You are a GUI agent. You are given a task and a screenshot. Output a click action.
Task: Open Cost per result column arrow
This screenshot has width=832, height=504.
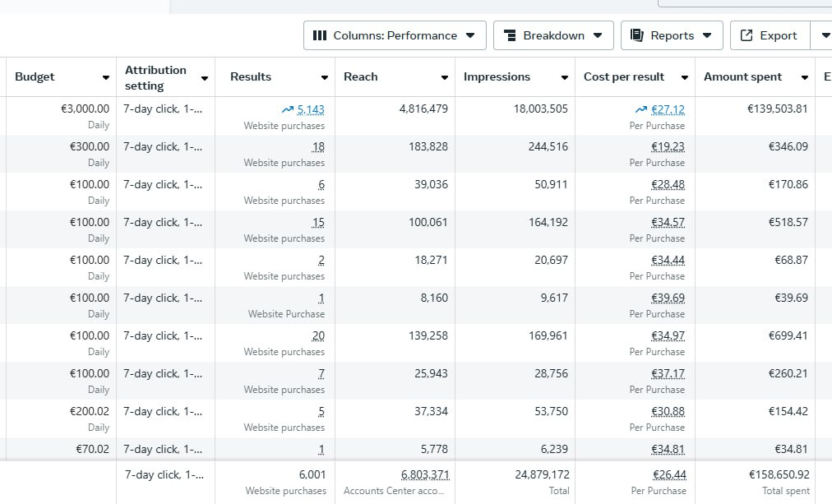coord(685,78)
